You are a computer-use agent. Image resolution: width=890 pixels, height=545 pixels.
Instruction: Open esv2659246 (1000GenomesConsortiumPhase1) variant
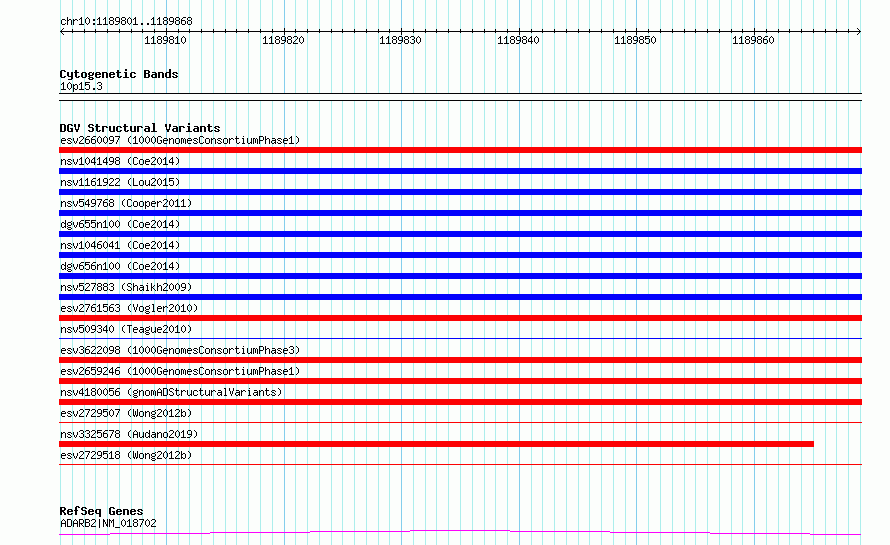coord(180,371)
